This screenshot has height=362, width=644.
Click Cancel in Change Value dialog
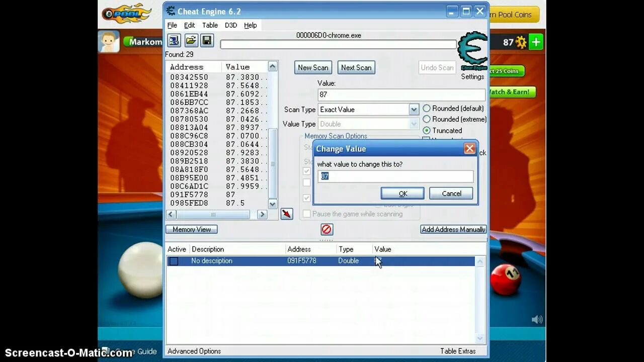click(451, 194)
